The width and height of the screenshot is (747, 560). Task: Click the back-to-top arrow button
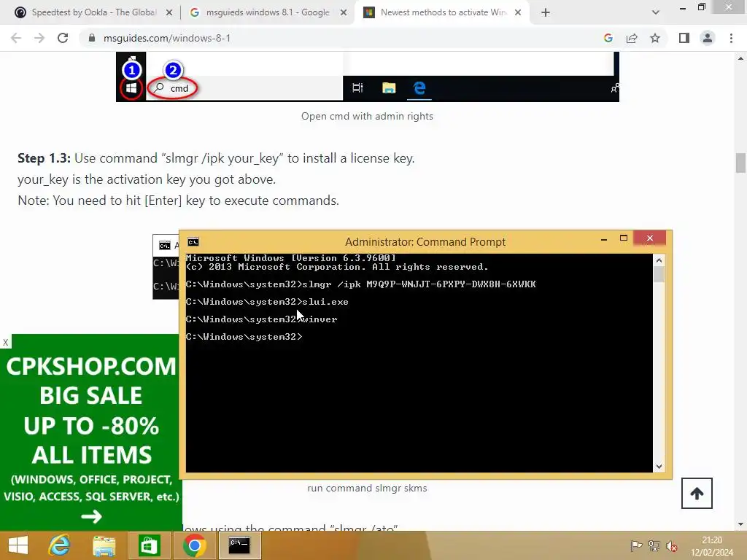[x=697, y=494]
